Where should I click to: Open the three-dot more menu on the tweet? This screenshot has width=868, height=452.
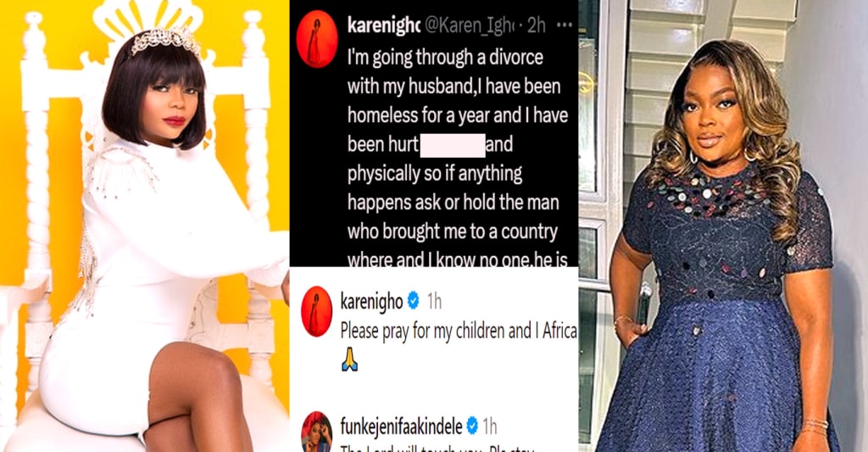564,25
